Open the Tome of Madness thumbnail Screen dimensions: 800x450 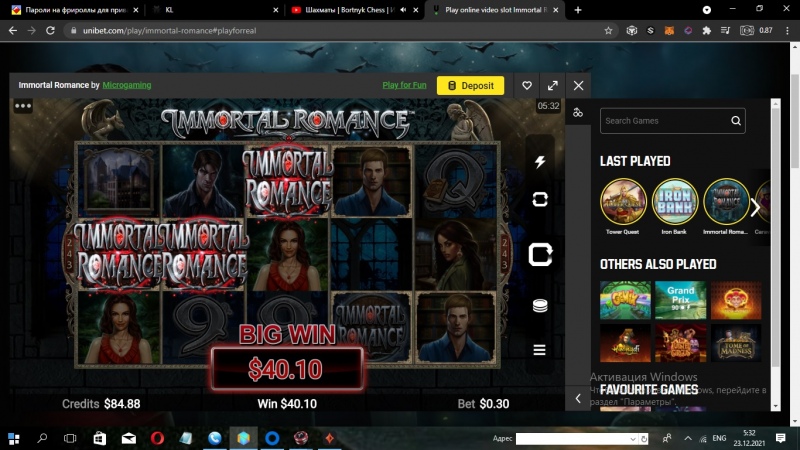[x=736, y=343]
